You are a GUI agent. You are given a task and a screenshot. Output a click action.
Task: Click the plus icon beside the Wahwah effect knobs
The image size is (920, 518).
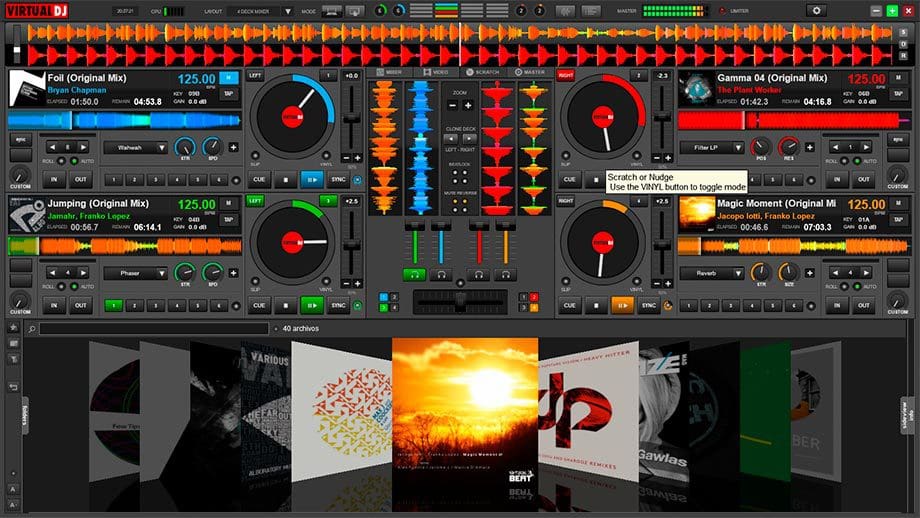click(233, 147)
